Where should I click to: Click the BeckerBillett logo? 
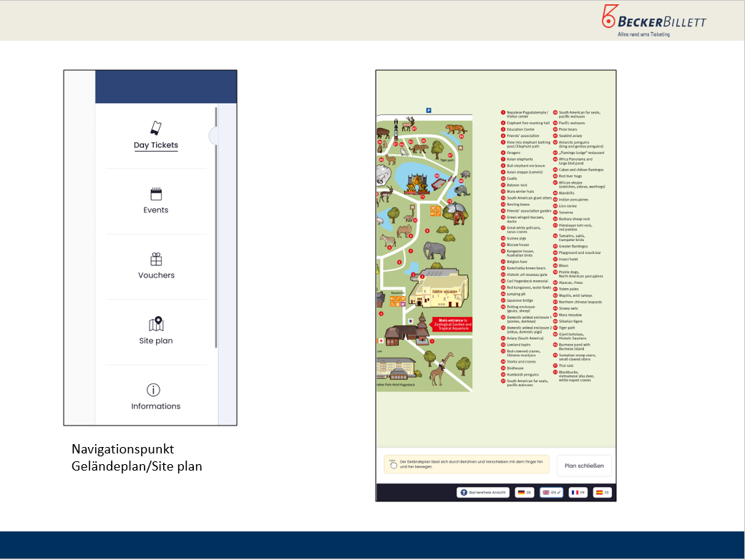pyautogui.click(x=653, y=19)
